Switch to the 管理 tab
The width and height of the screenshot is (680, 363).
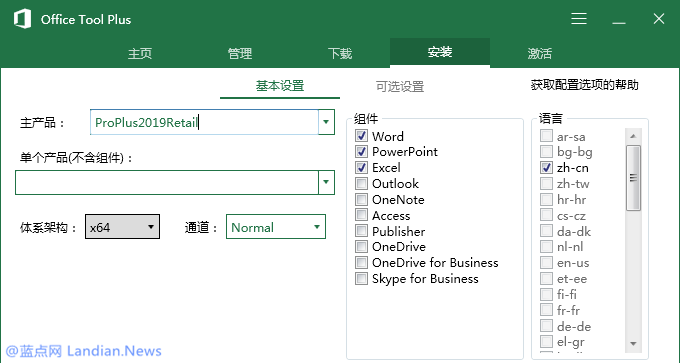click(x=240, y=53)
